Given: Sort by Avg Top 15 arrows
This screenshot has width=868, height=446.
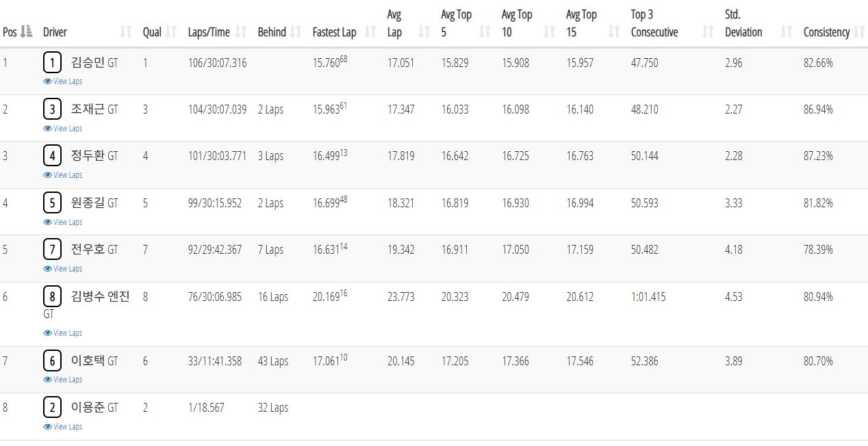Looking at the screenshot, I should coord(614,31).
